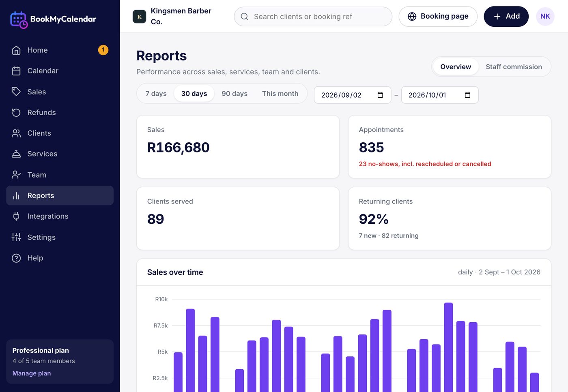Focus the search clients input field
The width and height of the screenshot is (568, 392).
click(313, 17)
